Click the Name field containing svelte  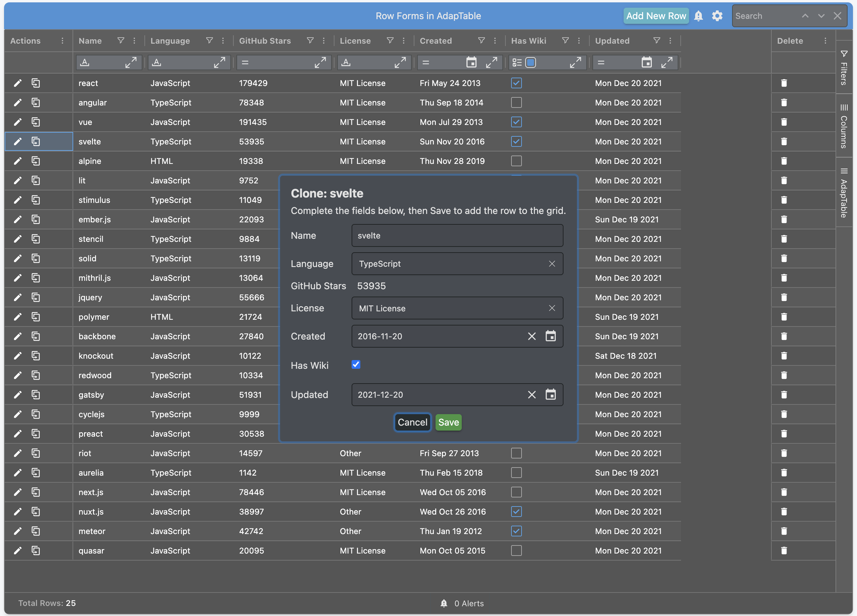tap(457, 235)
